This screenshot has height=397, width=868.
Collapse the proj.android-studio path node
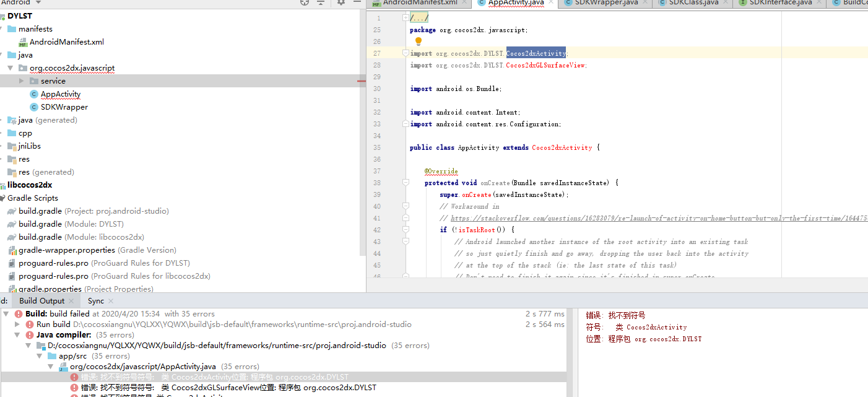[x=28, y=346]
